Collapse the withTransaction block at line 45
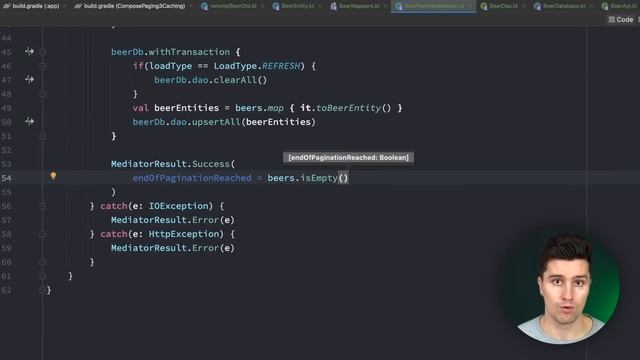The width and height of the screenshot is (640, 360). pos(42,52)
